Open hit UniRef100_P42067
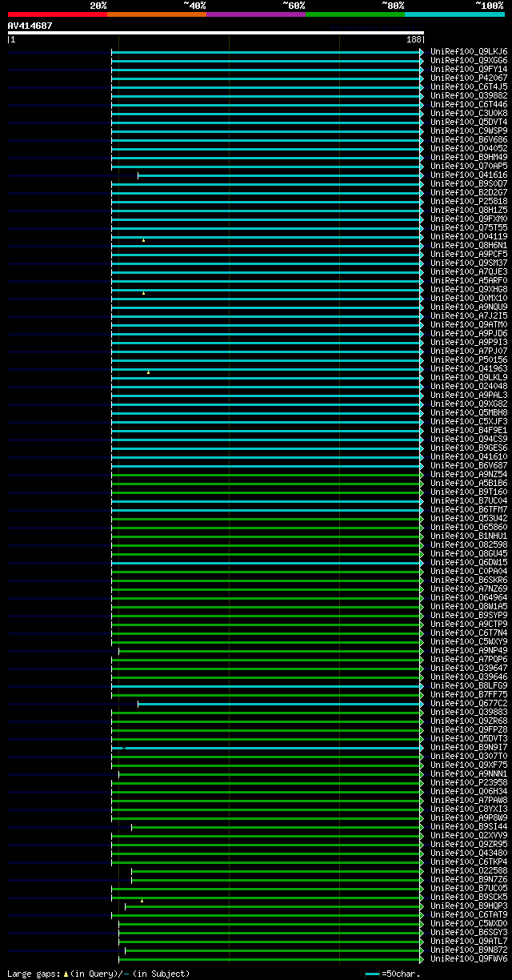 pyautogui.click(x=469, y=78)
